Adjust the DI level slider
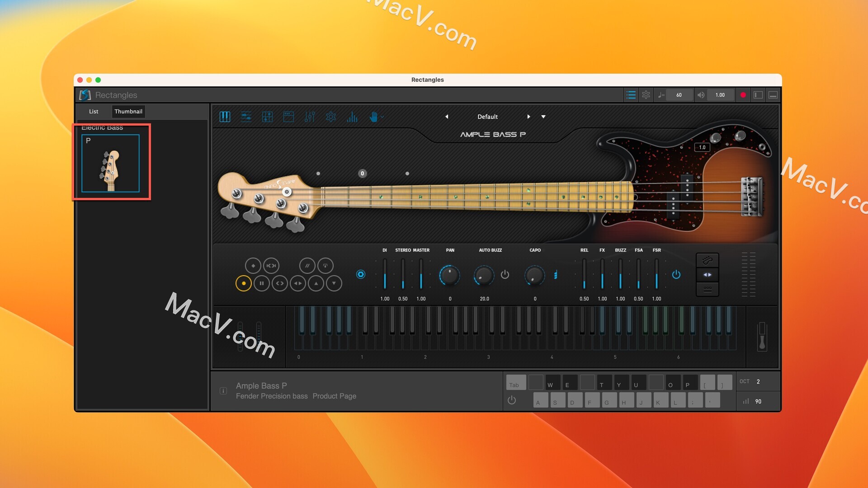Viewport: 868px width, 488px height. click(x=385, y=274)
